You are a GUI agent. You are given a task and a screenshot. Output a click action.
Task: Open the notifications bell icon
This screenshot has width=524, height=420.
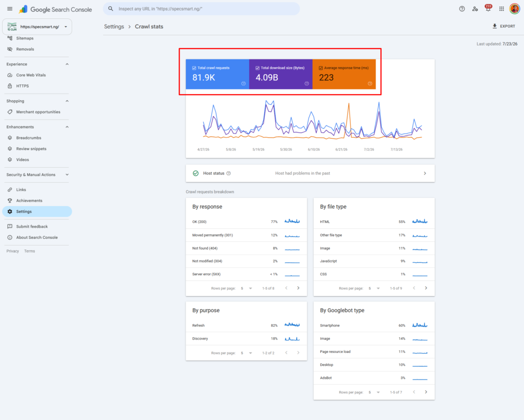[x=488, y=9]
